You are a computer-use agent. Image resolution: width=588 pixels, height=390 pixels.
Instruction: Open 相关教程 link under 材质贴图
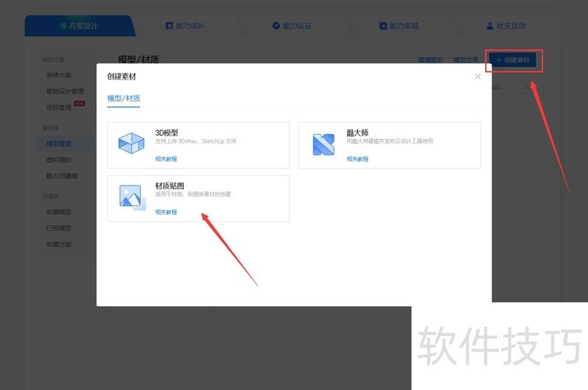pyautogui.click(x=166, y=212)
